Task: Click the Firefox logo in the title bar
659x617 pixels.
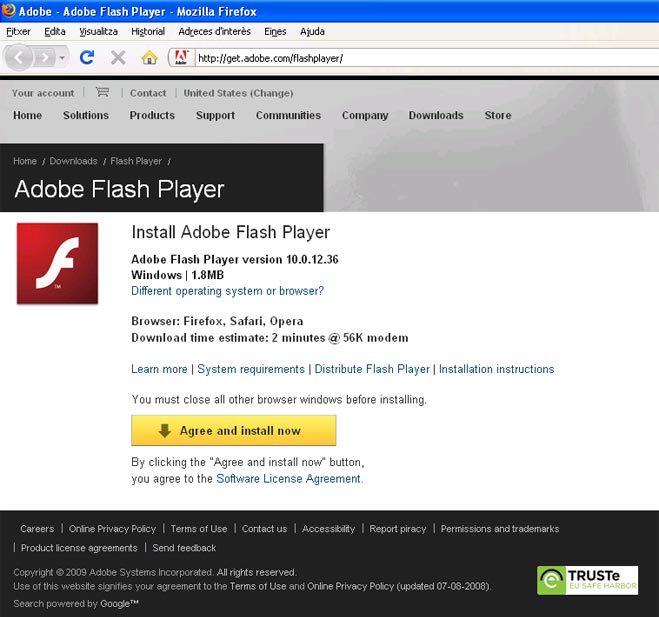Action: (8, 10)
